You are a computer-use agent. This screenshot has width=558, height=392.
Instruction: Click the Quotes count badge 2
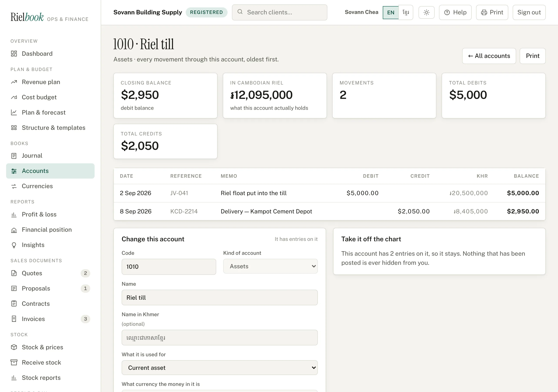(85, 273)
